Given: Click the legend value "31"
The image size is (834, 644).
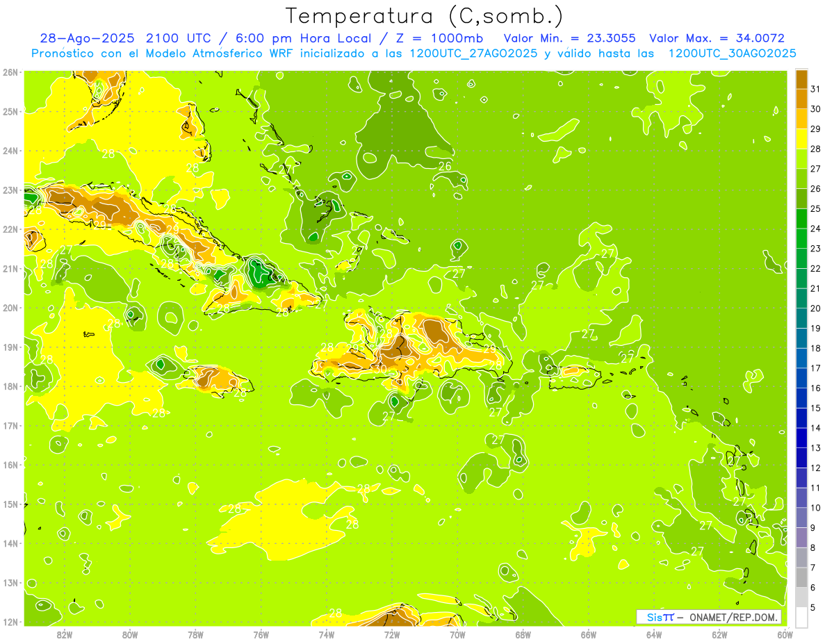Looking at the screenshot, I should pyautogui.click(x=815, y=89).
